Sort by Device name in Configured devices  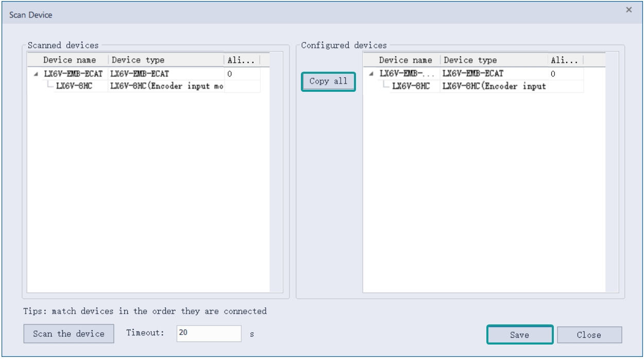pyautogui.click(x=405, y=60)
